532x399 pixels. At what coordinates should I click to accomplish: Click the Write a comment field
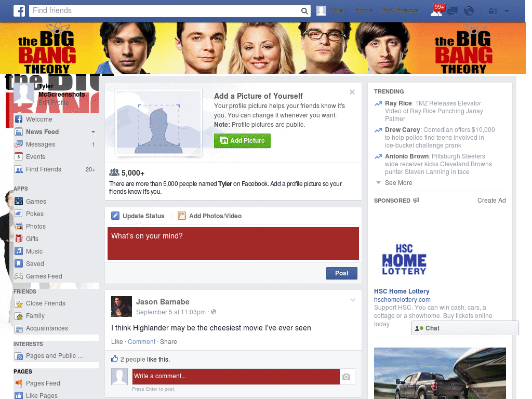tap(236, 377)
